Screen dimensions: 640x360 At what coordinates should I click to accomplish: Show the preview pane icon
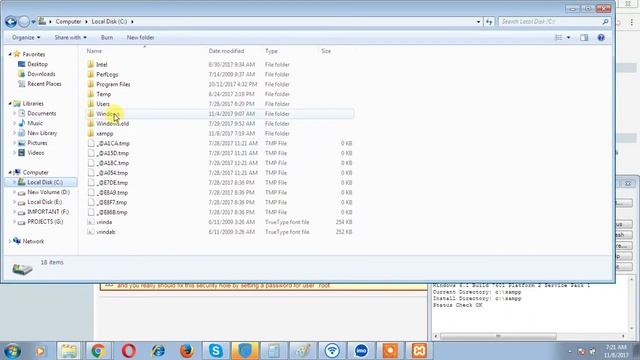click(x=584, y=38)
